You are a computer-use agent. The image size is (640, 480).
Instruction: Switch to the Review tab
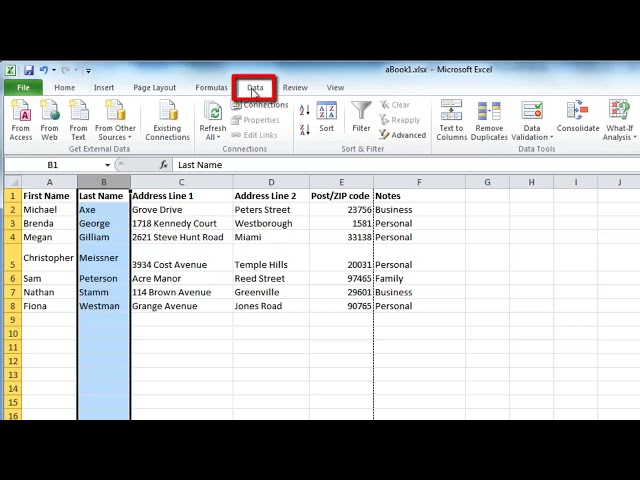click(x=295, y=87)
